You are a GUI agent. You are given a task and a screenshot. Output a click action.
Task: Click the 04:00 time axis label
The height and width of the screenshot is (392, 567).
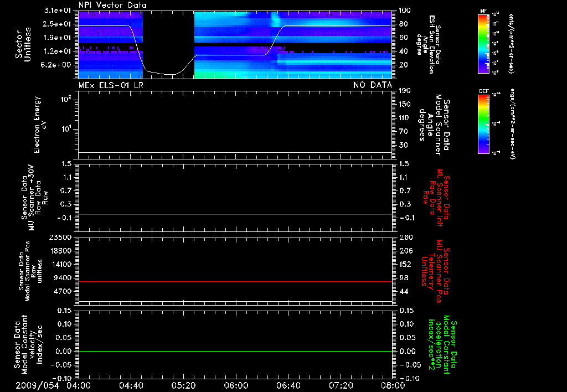pyautogui.click(x=79, y=385)
